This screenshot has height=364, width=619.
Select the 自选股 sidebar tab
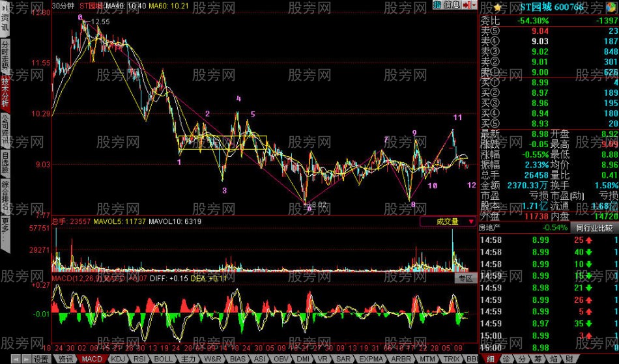[5, 163]
